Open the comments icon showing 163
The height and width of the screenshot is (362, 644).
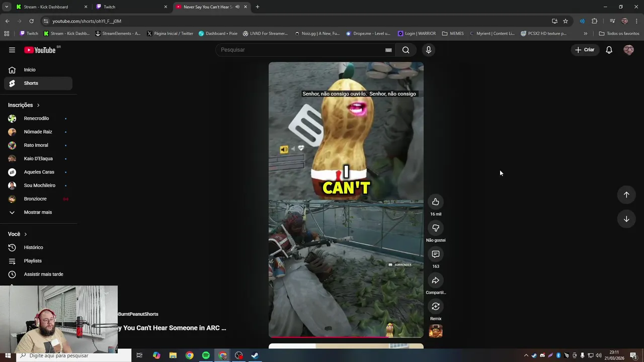[x=436, y=254]
